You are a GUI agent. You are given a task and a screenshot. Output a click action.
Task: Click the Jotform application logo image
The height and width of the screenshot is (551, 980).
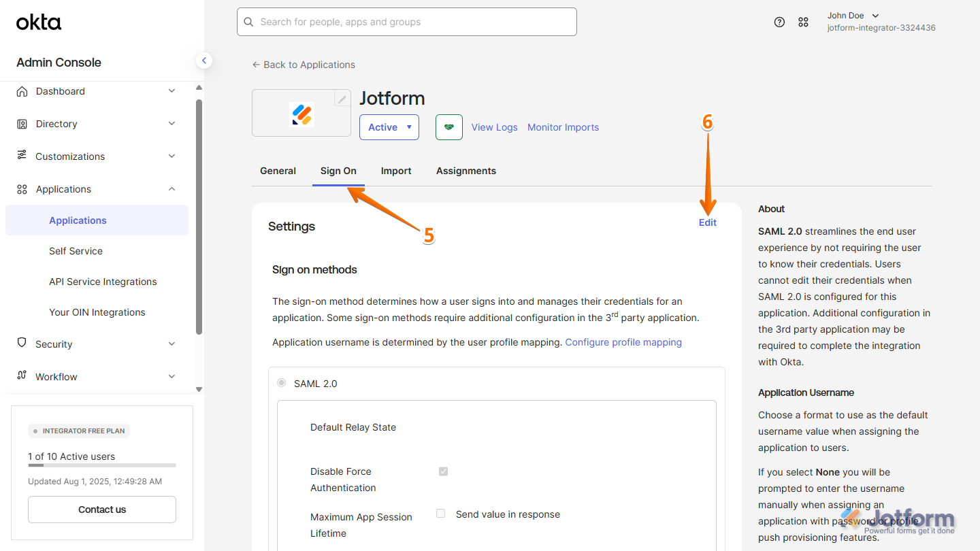(x=301, y=114)
